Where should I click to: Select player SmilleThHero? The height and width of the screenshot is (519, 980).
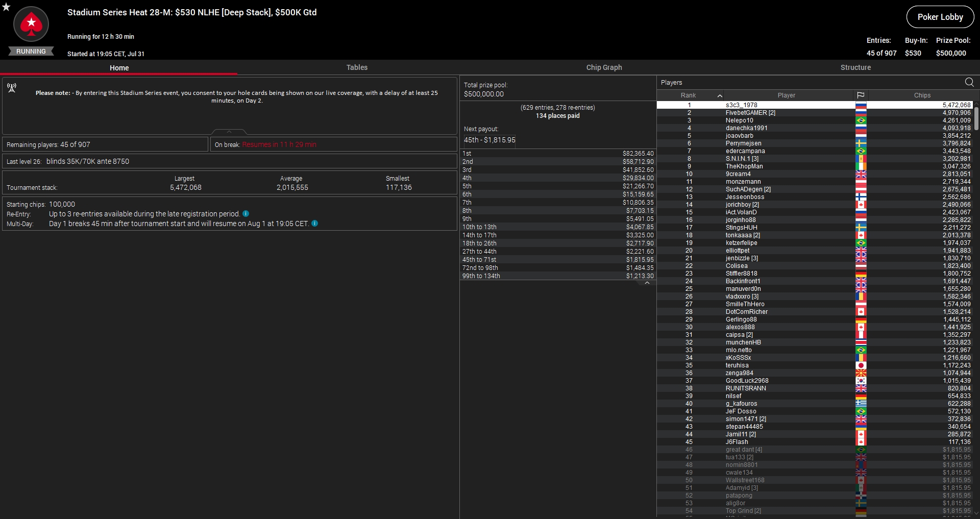coord(815,304)
